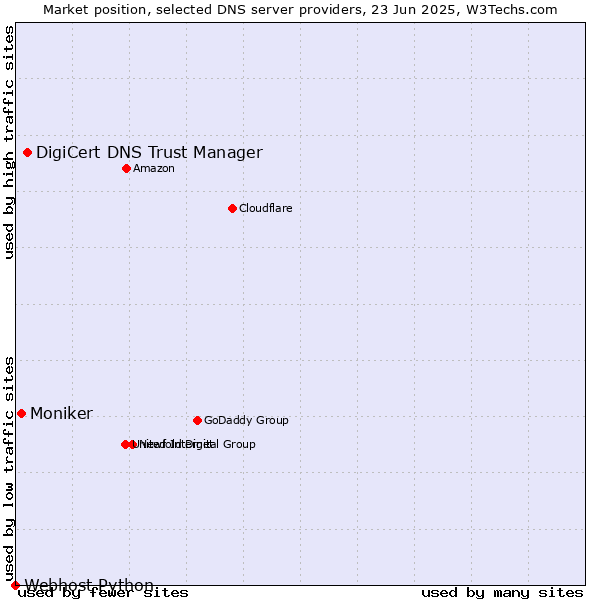Click the Amazon red data point
The image size is (600, 600).
coord(127,169)
